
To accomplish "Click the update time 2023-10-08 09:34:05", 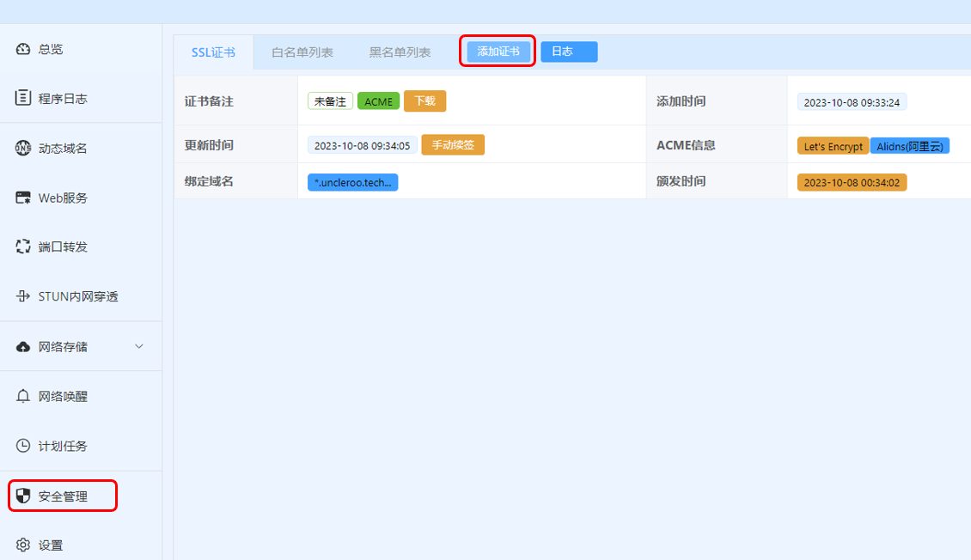I will tap(363, 145).
